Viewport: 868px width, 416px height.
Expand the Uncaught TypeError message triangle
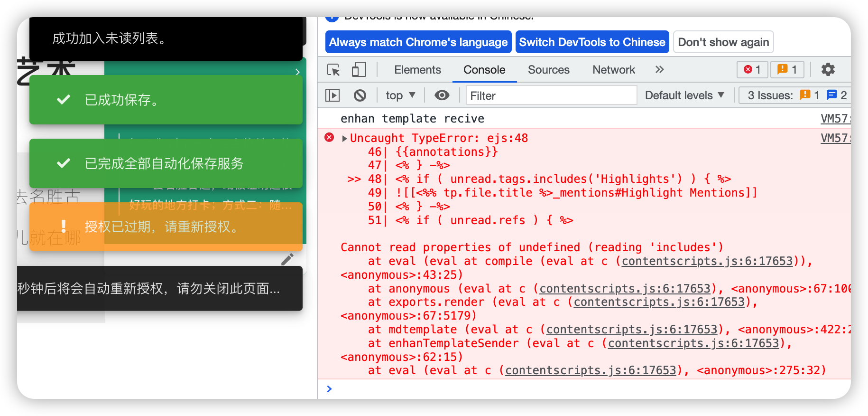pyautogui.click(x=345, y=138)
